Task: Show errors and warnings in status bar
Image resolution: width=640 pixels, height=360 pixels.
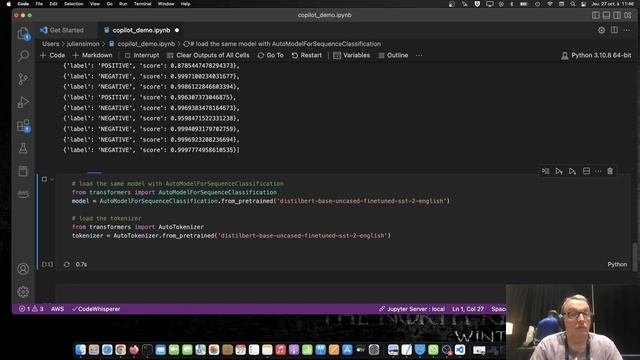Action: 31,309
